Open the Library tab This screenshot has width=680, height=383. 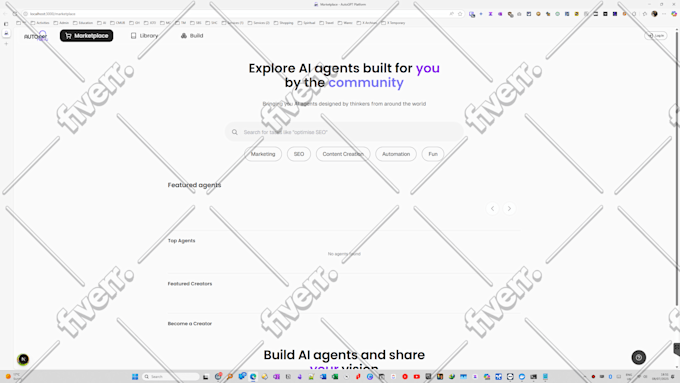(144, 36)
